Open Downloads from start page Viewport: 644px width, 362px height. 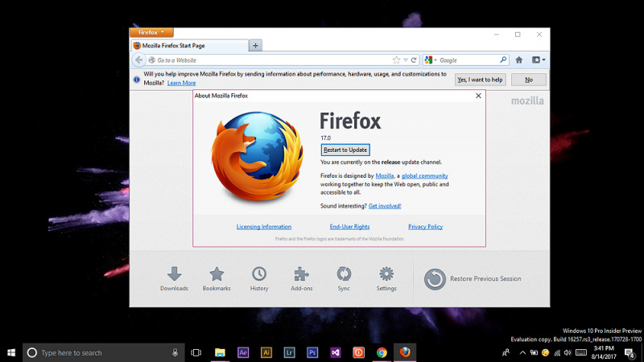pos(174,278)
